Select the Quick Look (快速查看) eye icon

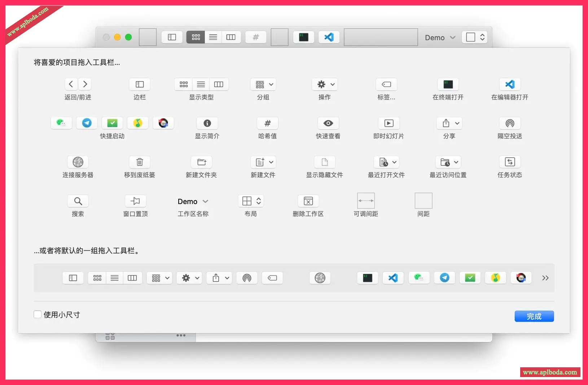328,123
